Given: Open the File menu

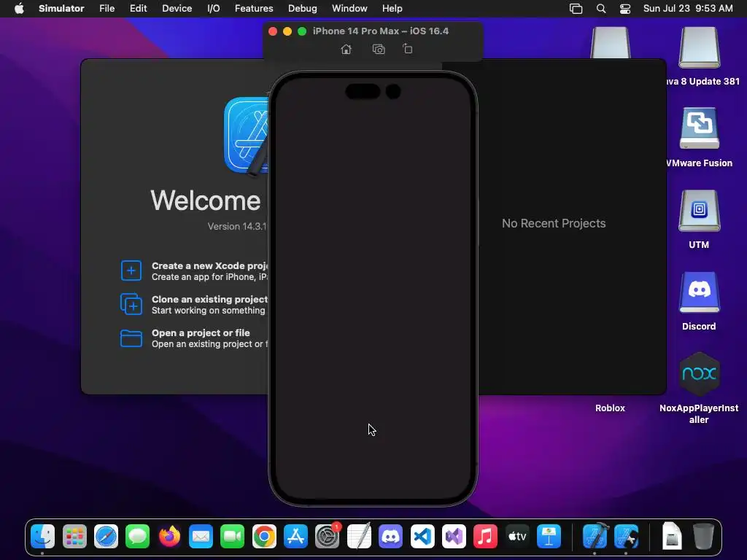Looking at the screenshot, I should [x=107, y=9].
